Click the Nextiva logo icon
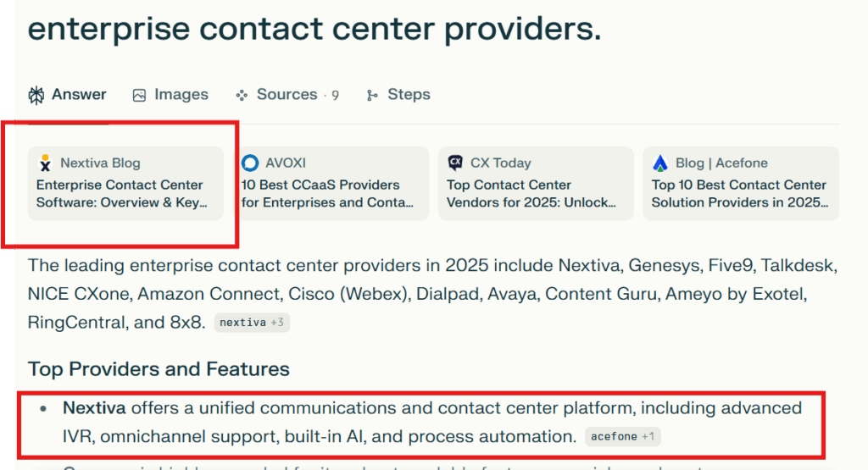The image size is (868, 470). [46, 163]
